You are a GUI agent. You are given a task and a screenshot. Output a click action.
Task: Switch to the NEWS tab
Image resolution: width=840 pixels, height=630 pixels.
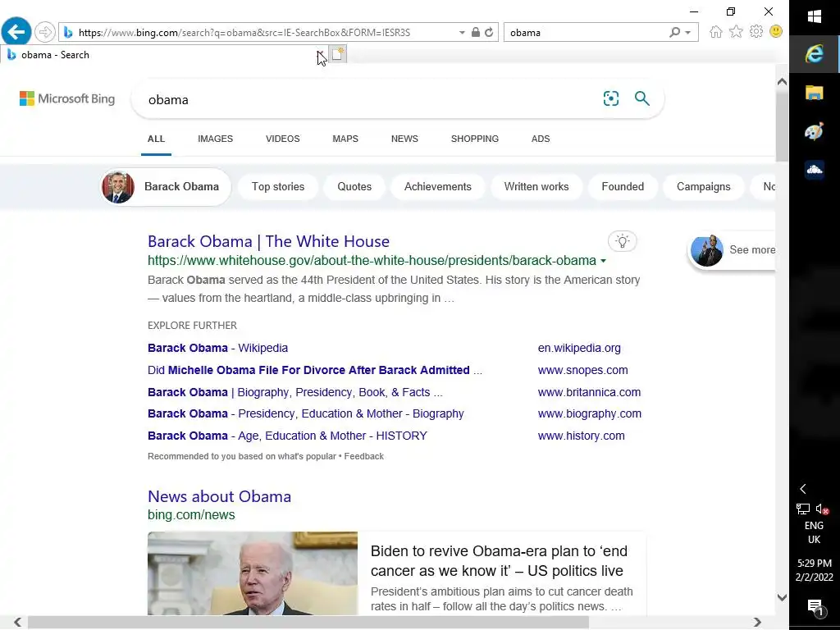point(404,139)
